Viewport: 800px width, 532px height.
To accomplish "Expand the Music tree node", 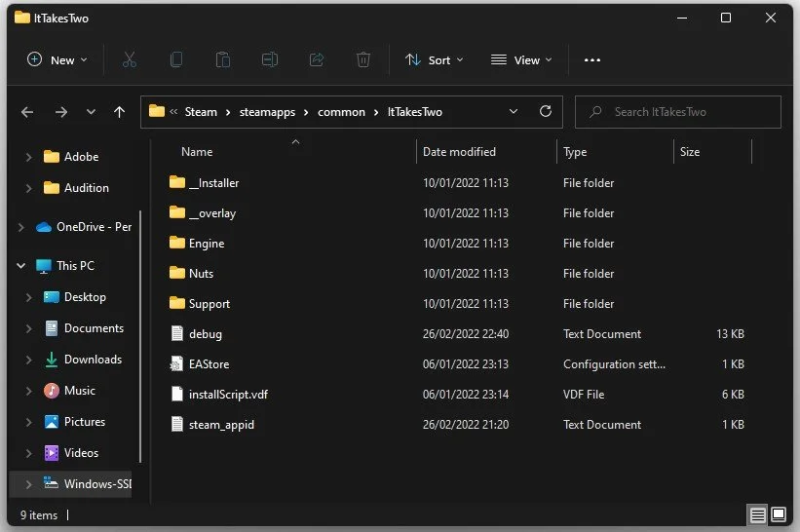I will tap(28, 391).
